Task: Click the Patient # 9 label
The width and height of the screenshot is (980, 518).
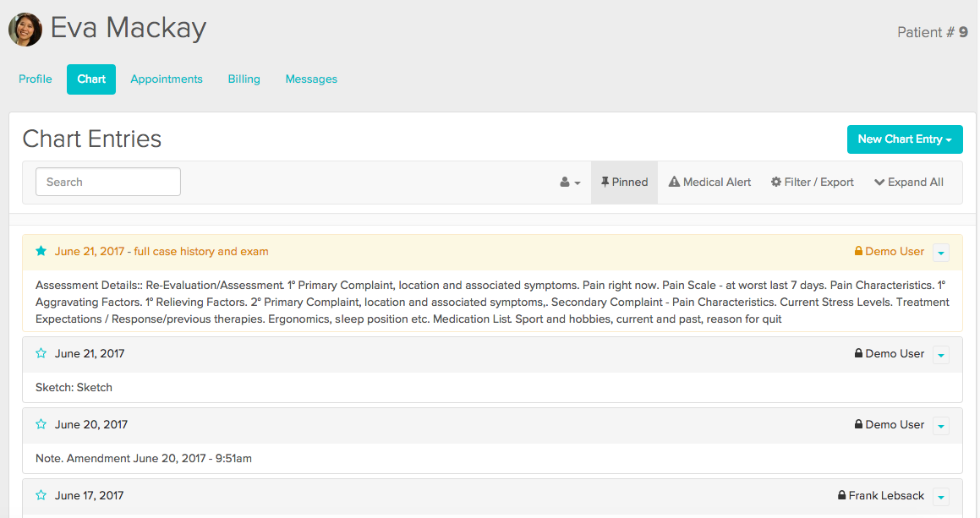Action: pyautogui.click(x=933, y=32)
